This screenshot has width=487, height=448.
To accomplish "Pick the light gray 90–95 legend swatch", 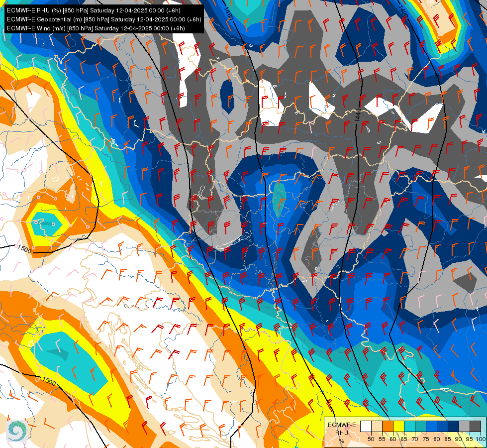I will pyautogui.click(x=464, y=426).
